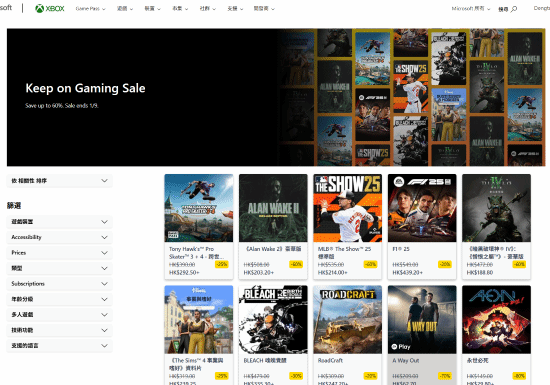
Task: Open the 支援 navigation menu
Action: click(235, 9)
